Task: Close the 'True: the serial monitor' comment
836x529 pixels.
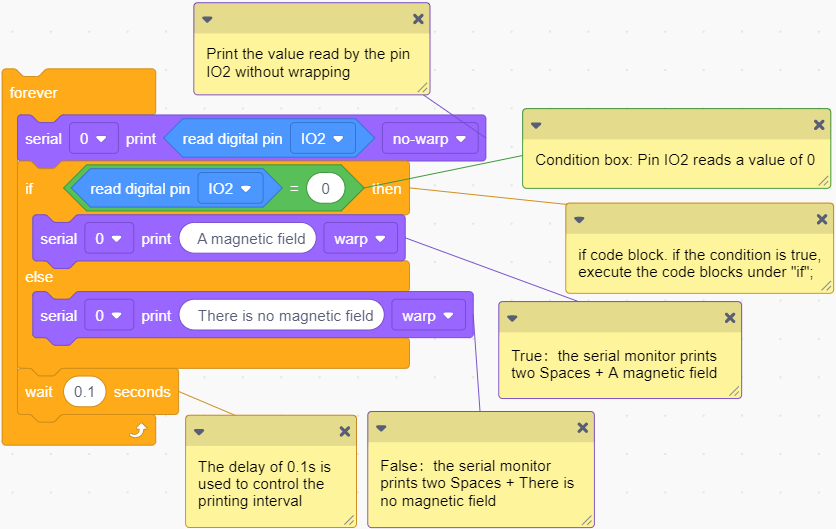Action: pyautogui.click(x=730, y=318)
